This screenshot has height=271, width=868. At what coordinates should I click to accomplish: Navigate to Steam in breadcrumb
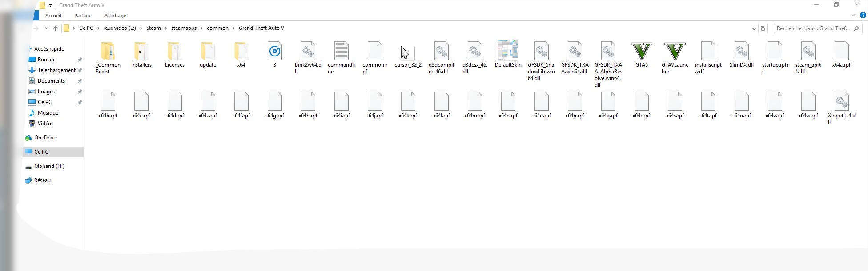click(153, 28)
